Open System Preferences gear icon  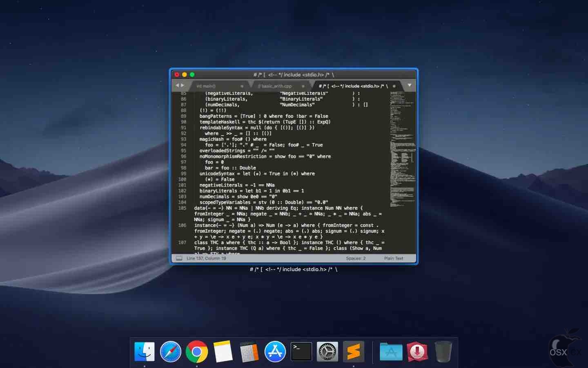click(327, 352)
